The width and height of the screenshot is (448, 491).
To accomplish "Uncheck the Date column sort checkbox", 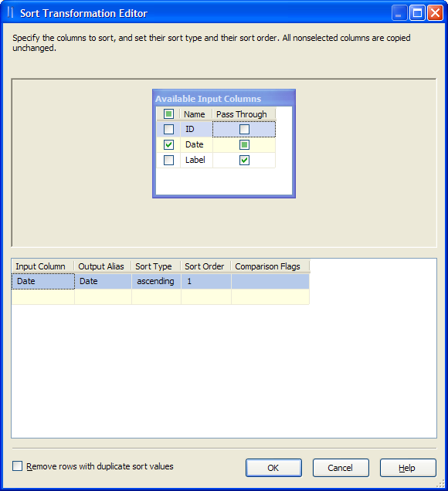I will coord(168,144).
